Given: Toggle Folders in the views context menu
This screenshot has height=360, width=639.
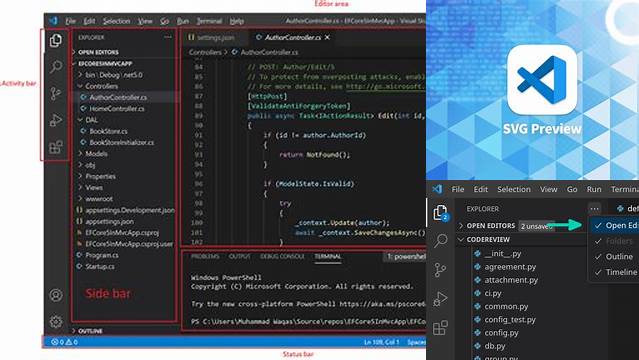Looking at the screenshot, I should tap(615, 241).
